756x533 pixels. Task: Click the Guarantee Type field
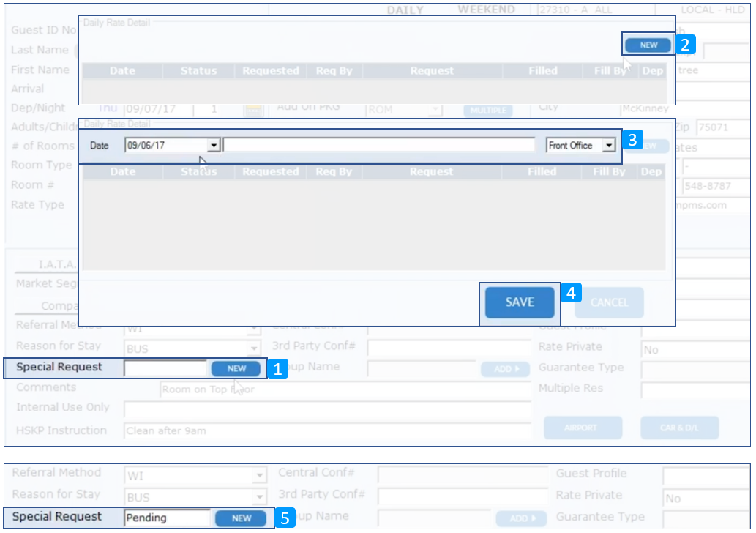tap(695, 369)
